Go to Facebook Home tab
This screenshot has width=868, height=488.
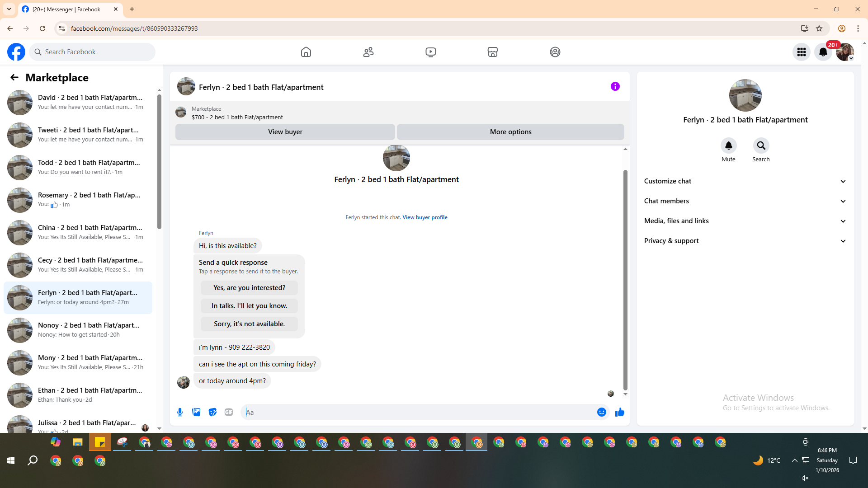point(306,52)
